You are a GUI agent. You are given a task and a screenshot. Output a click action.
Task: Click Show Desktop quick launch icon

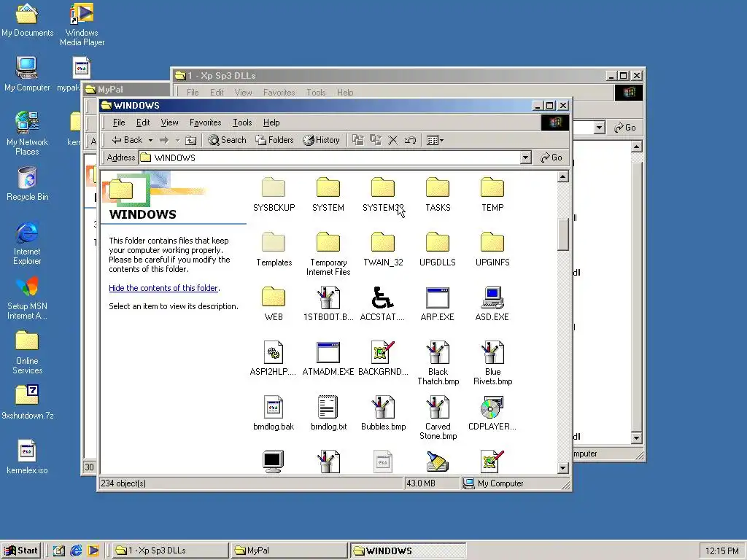coord(58,551)
